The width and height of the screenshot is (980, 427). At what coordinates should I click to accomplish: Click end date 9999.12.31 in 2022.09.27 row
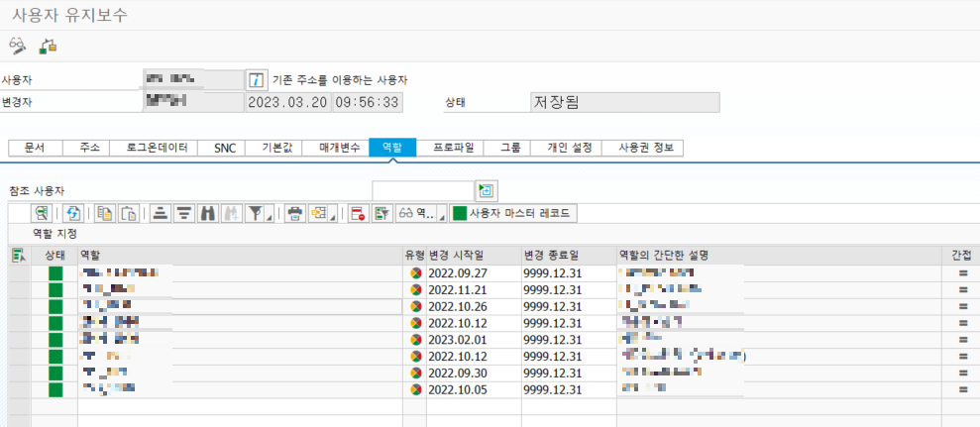569,273
